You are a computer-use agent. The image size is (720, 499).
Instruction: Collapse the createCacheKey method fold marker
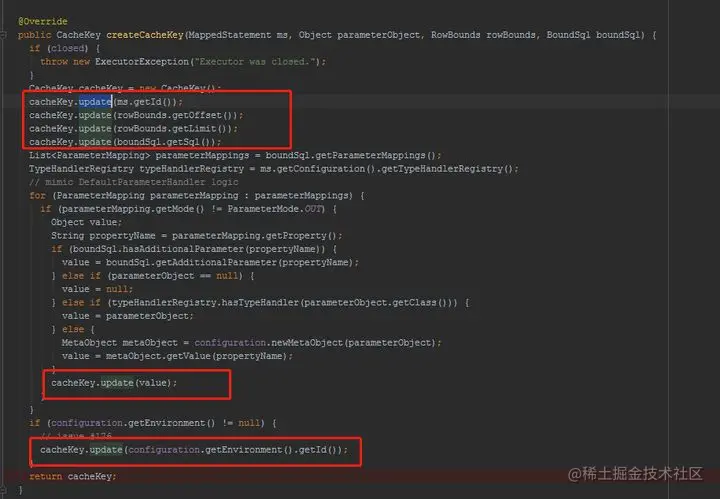(3, 35)
